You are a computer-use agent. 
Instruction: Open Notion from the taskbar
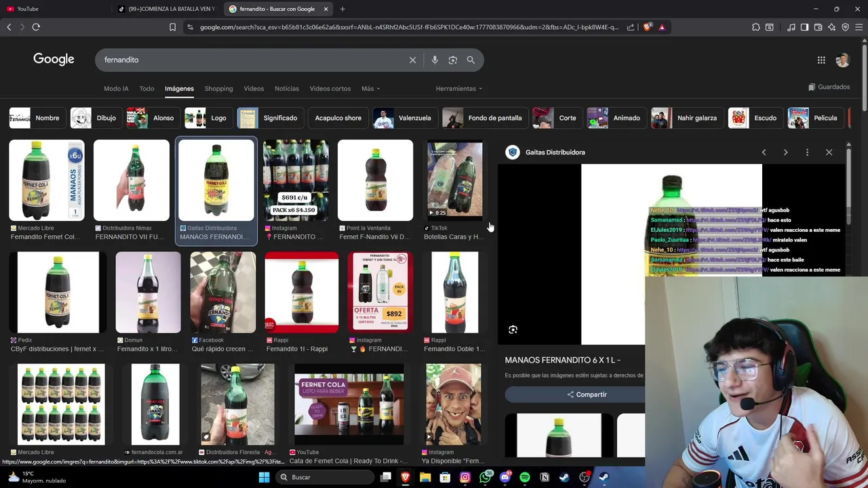(545, 477)
